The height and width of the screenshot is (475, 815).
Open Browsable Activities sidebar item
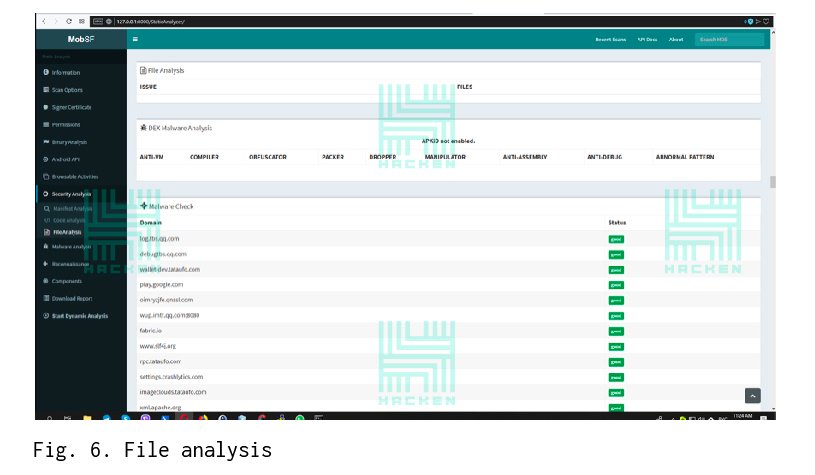pyautogui.click(x=74, y=177)
